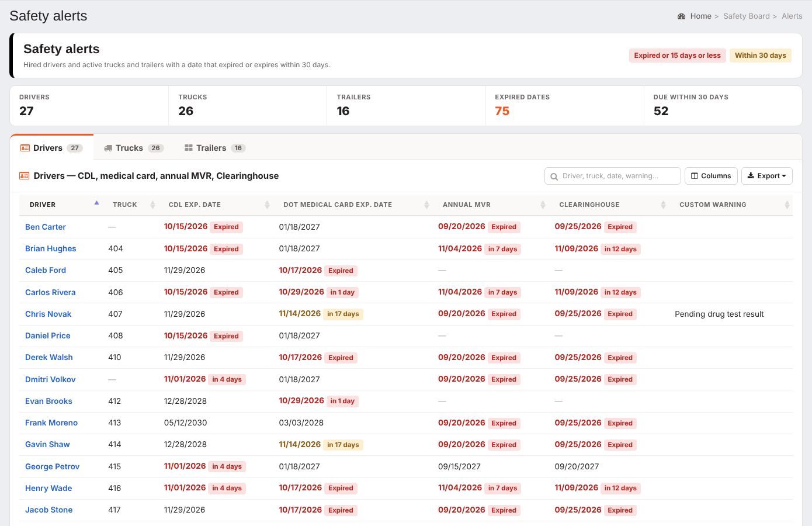Focus the driver search input field

coord(612,176)
